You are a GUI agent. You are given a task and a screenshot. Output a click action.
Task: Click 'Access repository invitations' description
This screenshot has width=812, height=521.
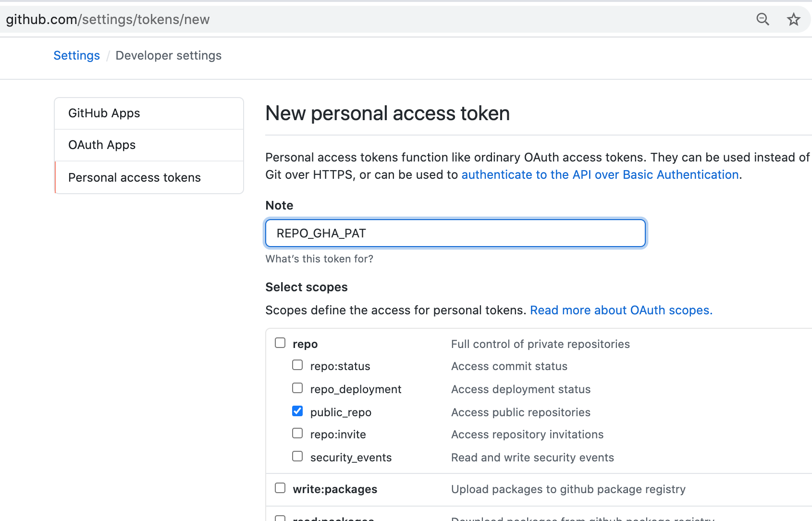[527, 434]
